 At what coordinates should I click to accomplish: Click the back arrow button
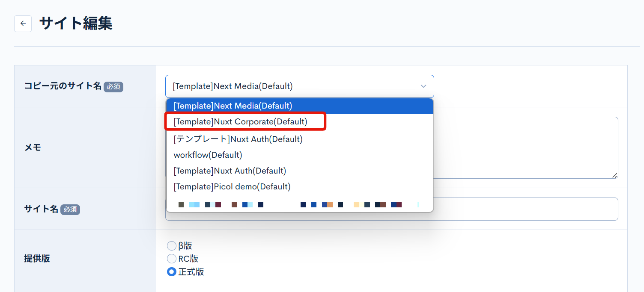point(23,24)
